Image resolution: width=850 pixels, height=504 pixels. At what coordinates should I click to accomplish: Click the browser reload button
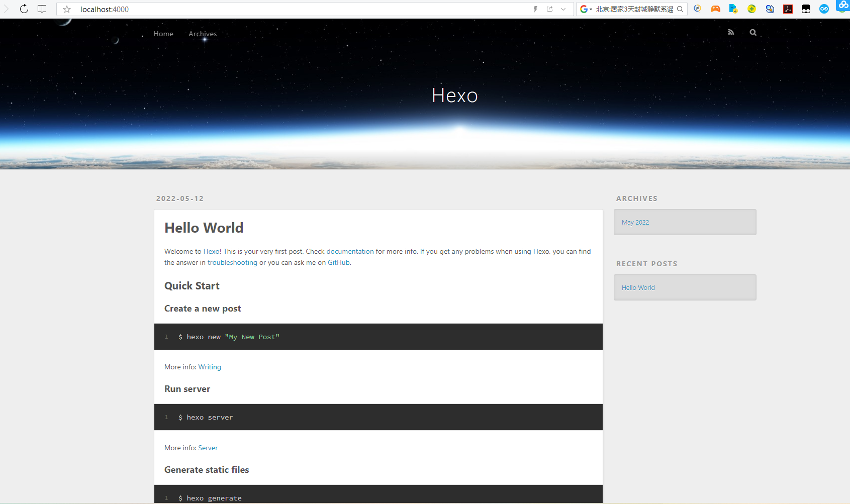(24, 9)
